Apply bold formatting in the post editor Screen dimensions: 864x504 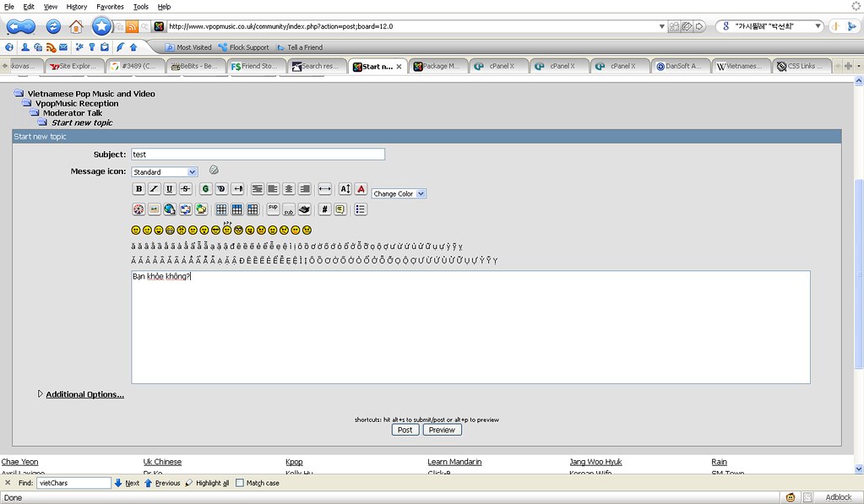(x=139, y=189)
